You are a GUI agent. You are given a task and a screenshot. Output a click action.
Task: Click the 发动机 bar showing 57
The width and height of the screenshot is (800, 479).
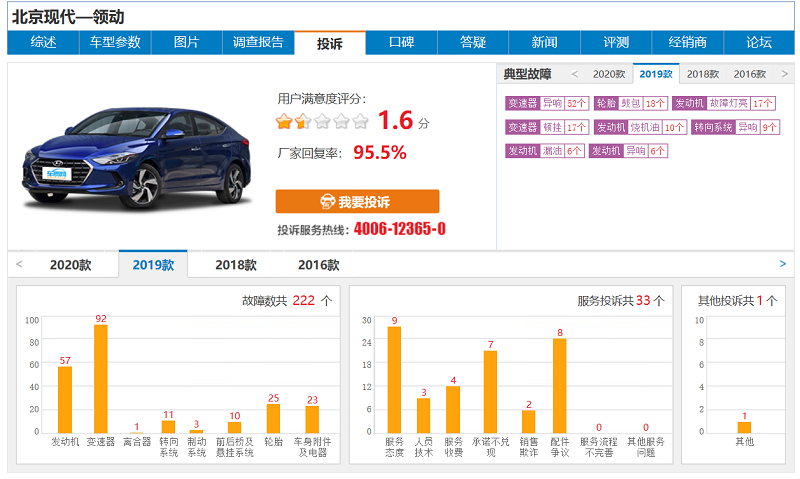pos(65,400)
